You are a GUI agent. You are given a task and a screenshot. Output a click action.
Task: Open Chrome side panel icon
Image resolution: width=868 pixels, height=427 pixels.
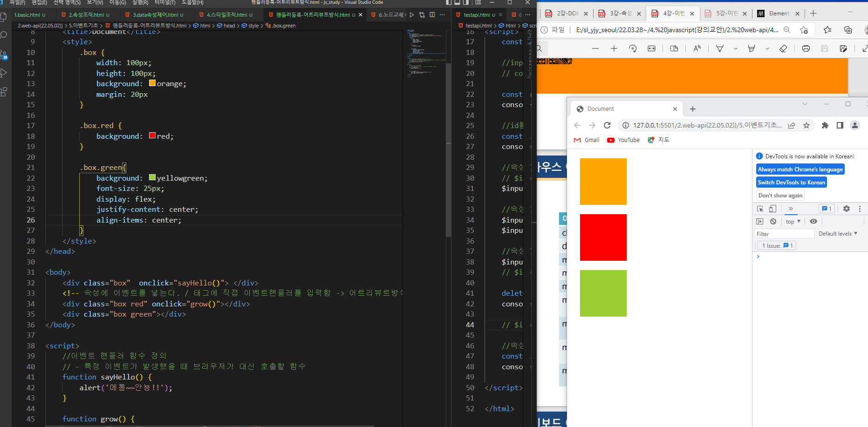coord(840,125)
